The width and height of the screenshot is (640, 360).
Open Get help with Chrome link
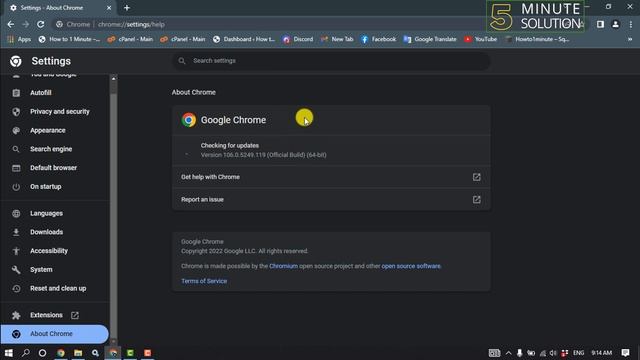[331, 177]
